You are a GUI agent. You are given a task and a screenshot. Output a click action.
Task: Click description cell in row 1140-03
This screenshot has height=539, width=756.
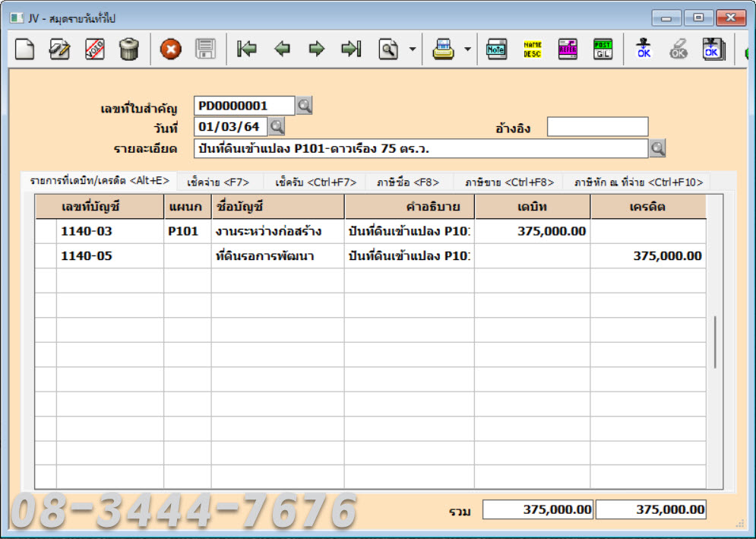click(410, 231)
